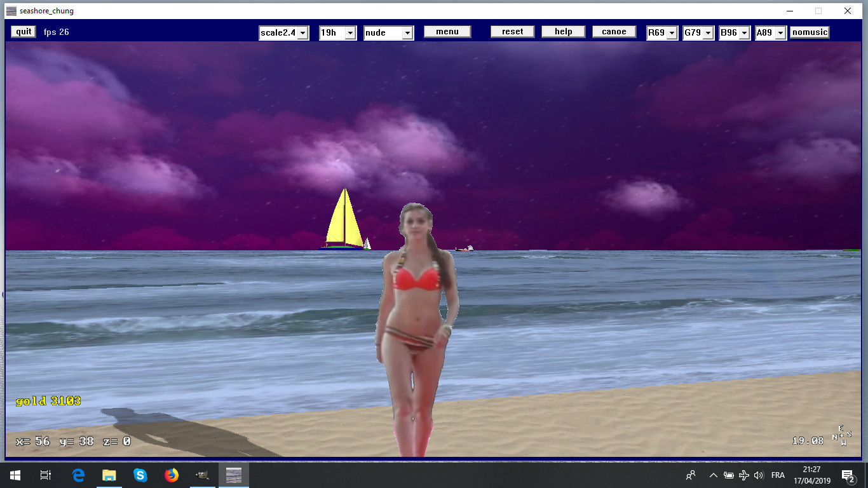Click the battery status icon

pyautogui.click(x=729, y=475)
